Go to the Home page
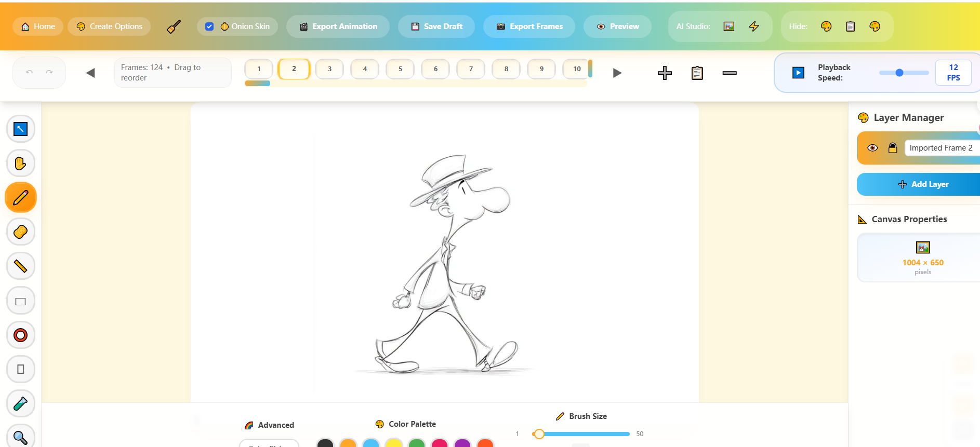 click(x=38, y=26)
